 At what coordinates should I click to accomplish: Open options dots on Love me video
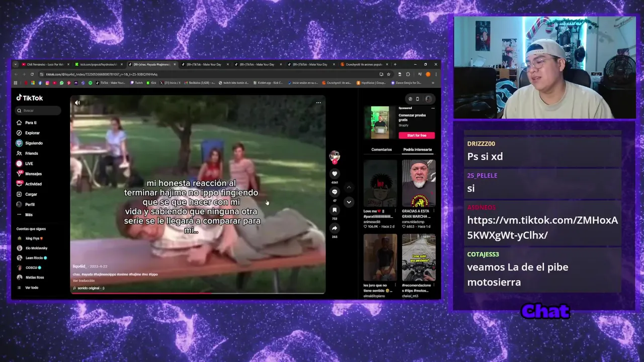tap(395, 211)
